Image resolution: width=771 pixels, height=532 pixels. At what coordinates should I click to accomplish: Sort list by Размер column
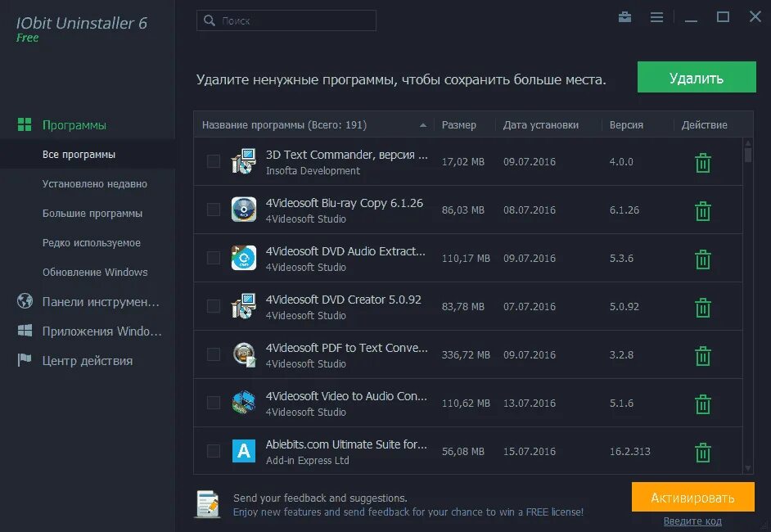[x=464, y=125]
